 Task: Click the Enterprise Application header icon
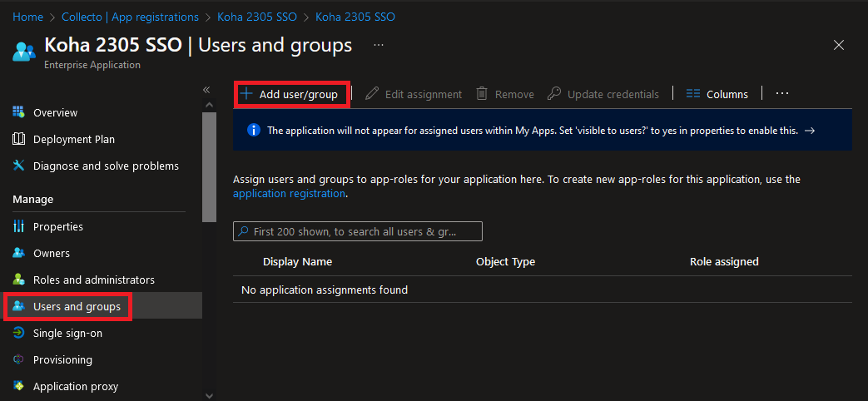(x=24, y=51)
